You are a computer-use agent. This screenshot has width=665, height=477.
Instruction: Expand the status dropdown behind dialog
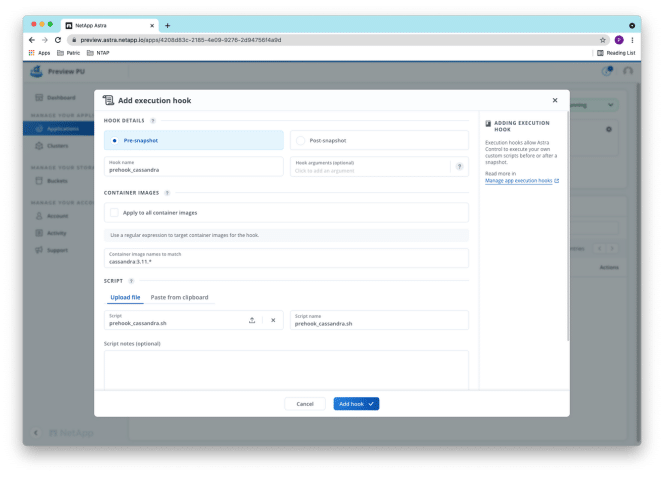click(611, 105)
